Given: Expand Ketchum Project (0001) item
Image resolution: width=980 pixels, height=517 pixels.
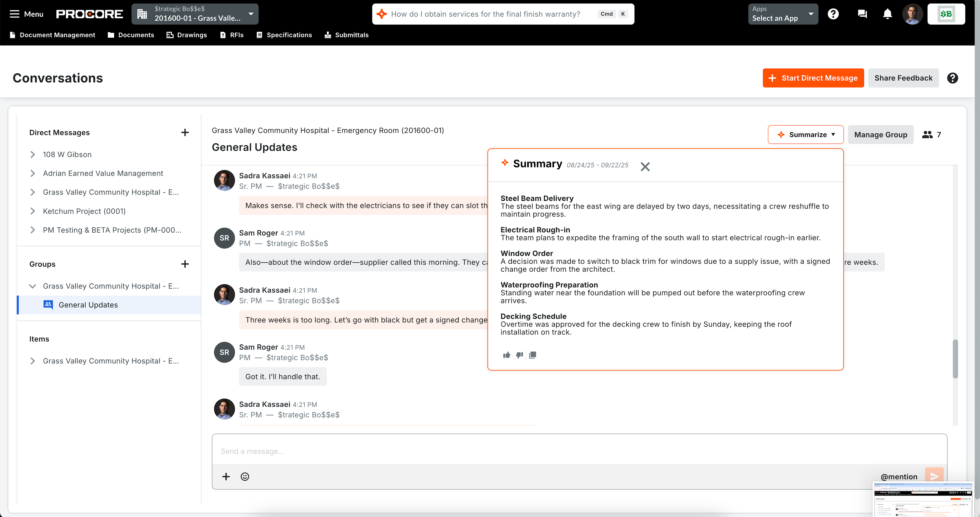Looking at the screenshot, I should [x=33, y=211].
